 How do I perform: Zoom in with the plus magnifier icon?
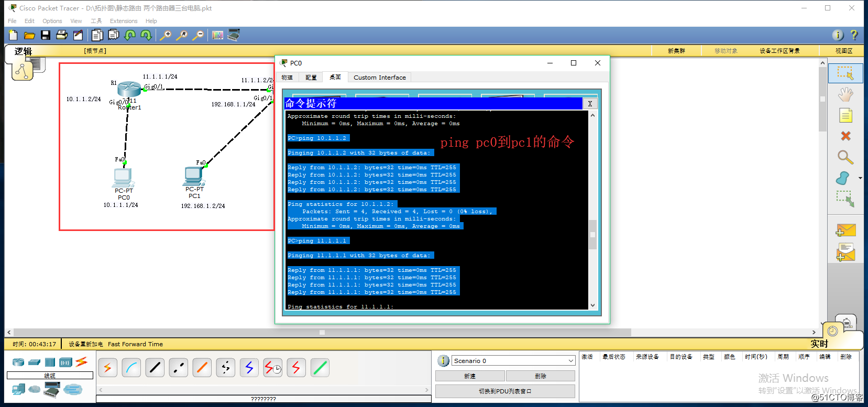tap(166, 35)
